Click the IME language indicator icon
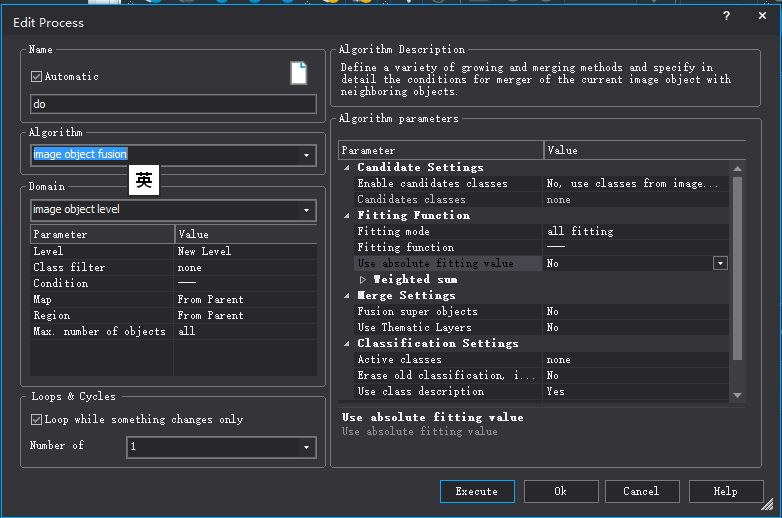Image resolution: width=782 pixels, height=518 pixels. pyautogui.click(x=144, y=181)
